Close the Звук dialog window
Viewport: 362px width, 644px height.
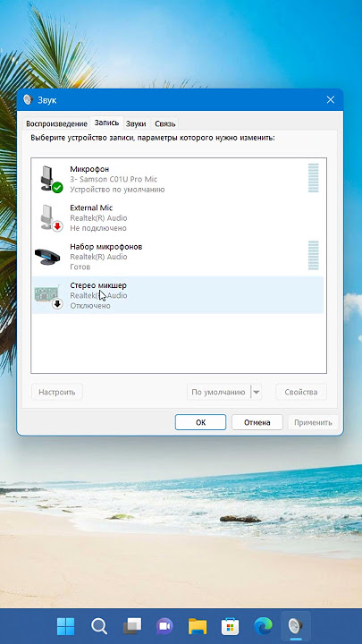click(331, 100)
